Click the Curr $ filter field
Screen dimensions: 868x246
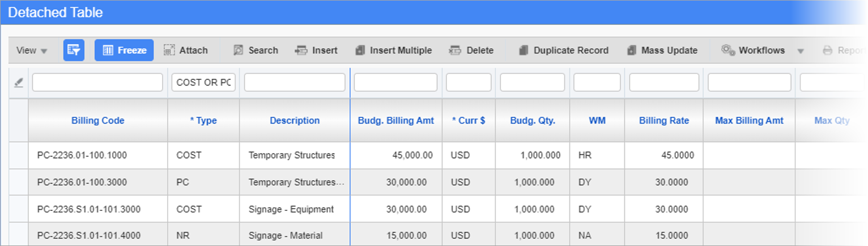pyautogui.click(x=469, y=83)
